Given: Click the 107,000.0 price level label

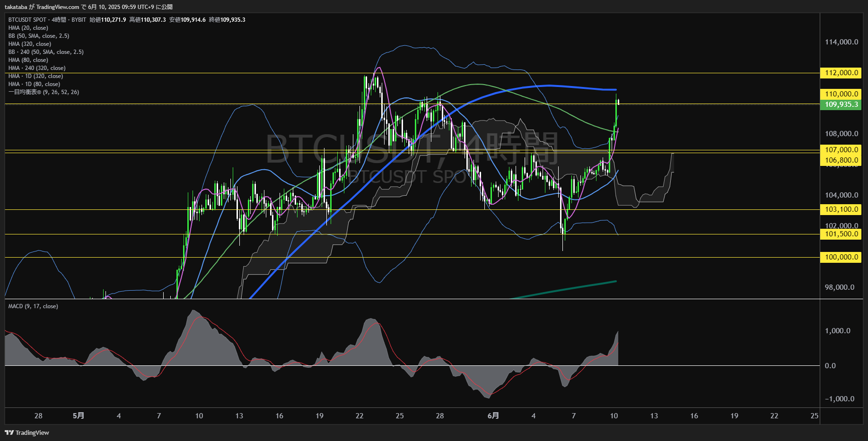Looking at the screenshot, I should (841, 150).
